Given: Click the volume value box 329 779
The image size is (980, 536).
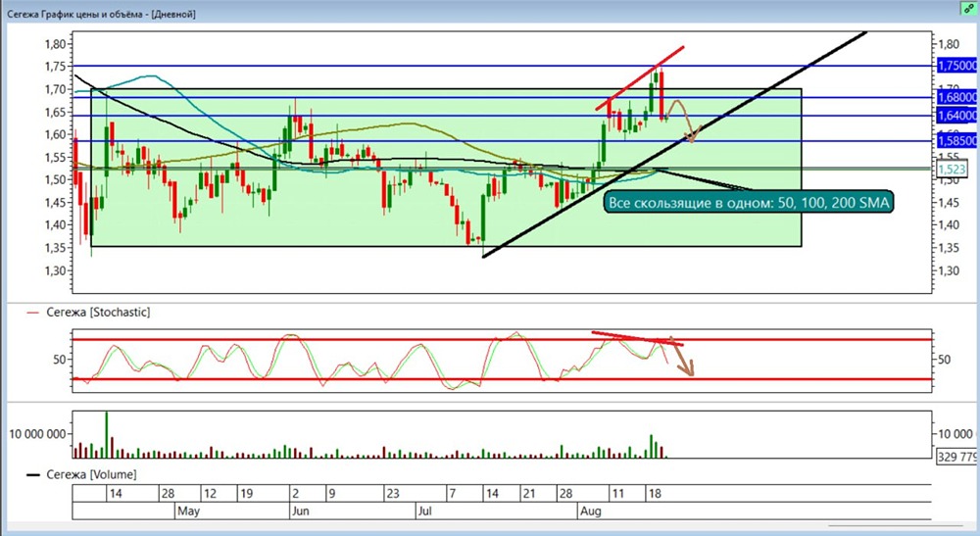Looking at the screenshot, I should pos(956,457).
